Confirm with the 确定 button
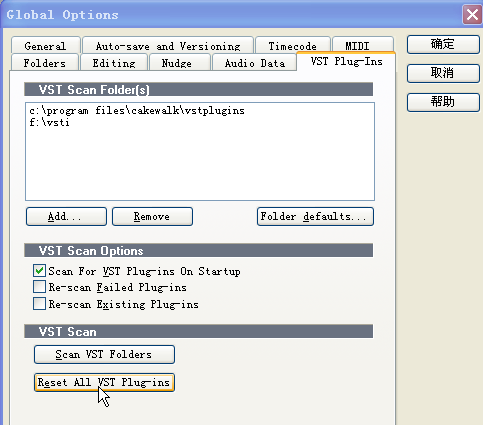The width and height of the screenshot is (483, 425). coord(443,44)
